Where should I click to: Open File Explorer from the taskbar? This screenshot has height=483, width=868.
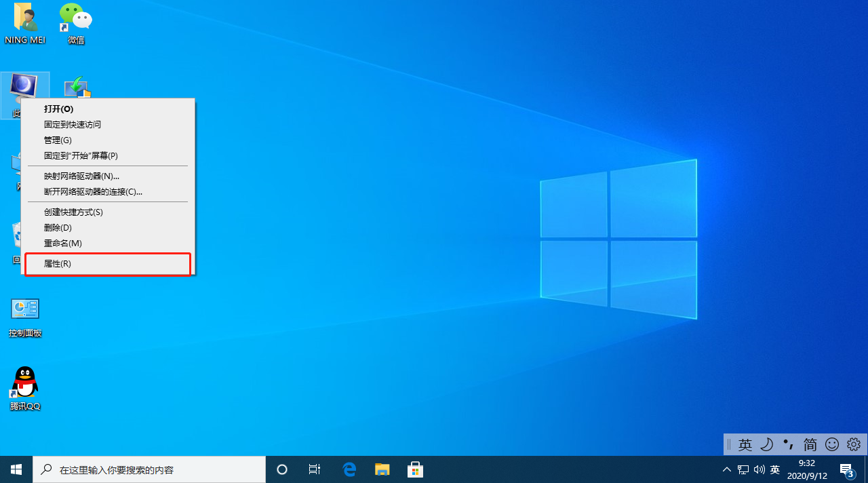point(382,469)
